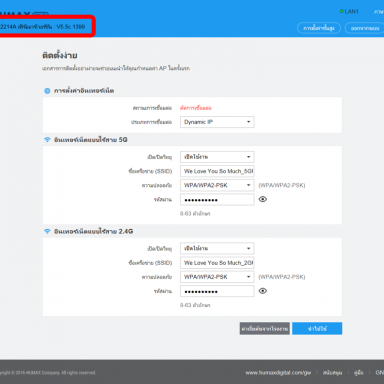
Task: Open the 2.4G WPA/WPA2-PSK security dropdown
Action: pyautogui.click(x=217, y=277)
